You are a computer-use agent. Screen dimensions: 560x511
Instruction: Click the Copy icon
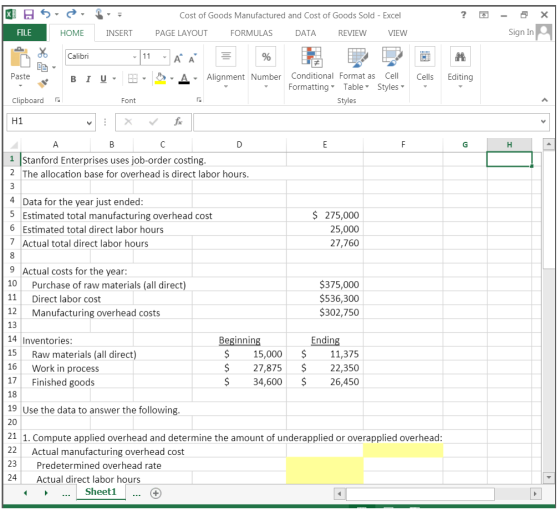(42, 67)
